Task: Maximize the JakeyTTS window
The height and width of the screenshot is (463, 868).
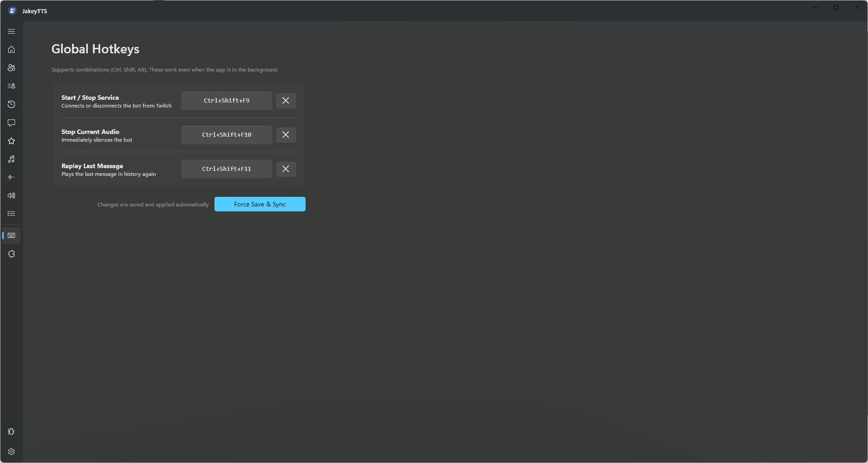Action: point(836,7)
